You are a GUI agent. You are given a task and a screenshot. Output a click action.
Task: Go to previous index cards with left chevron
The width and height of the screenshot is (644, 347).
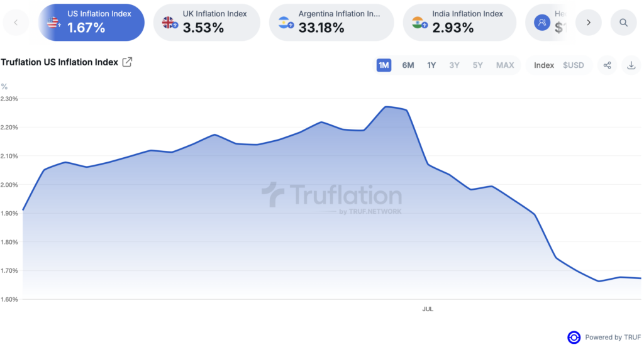tap(16, 23)
